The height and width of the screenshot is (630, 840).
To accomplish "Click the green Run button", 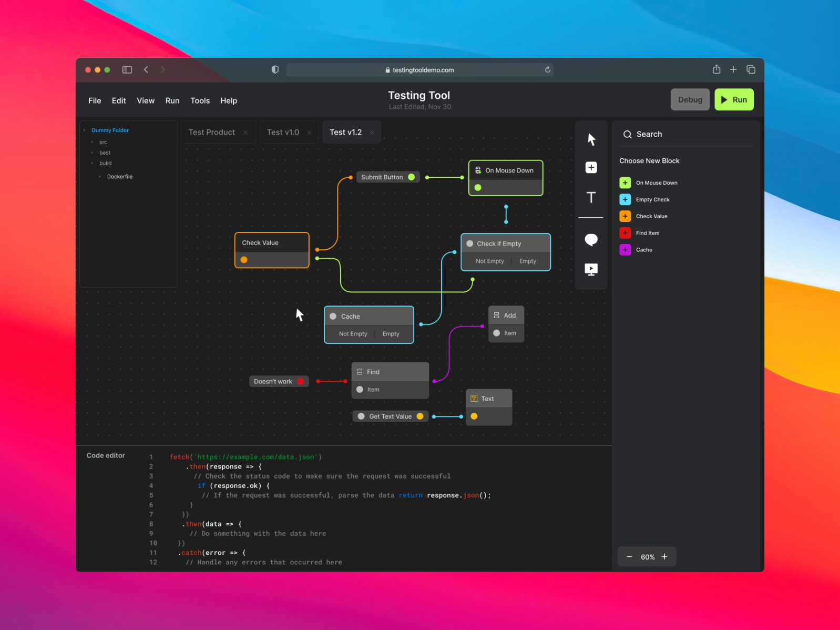I will [734, 99].
